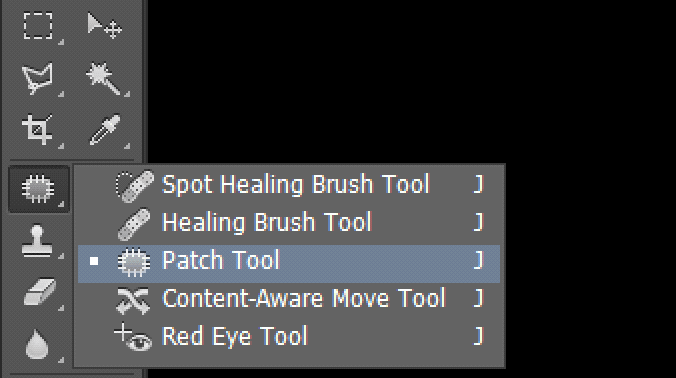Select Red Eye Tool in flyout

(289, 336)
